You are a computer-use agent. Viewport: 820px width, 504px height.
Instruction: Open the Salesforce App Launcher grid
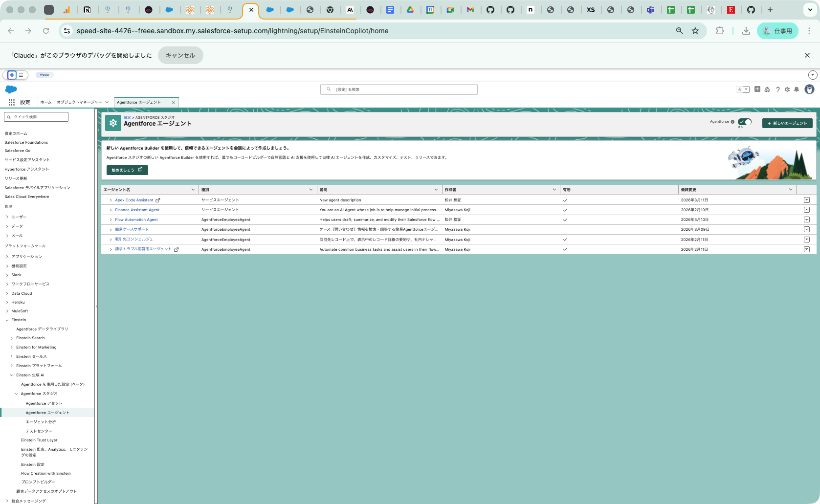point(12,102)
